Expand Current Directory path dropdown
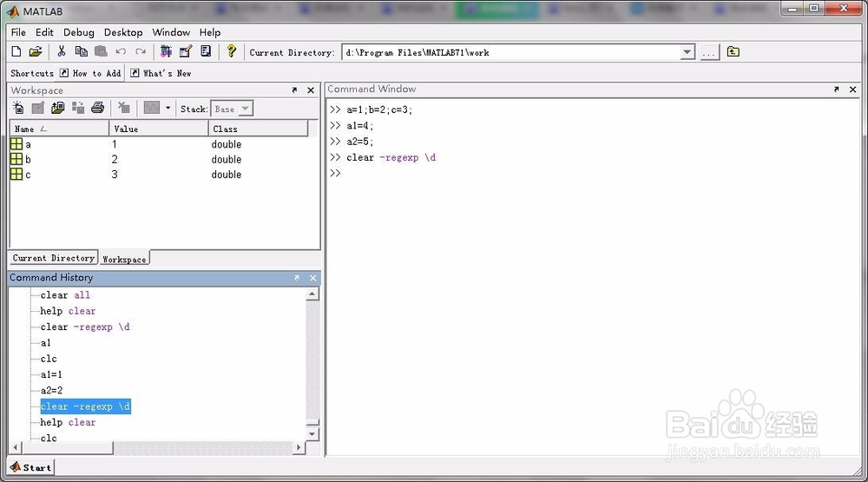This screenshot has width=868, height=482. point(687,52)
